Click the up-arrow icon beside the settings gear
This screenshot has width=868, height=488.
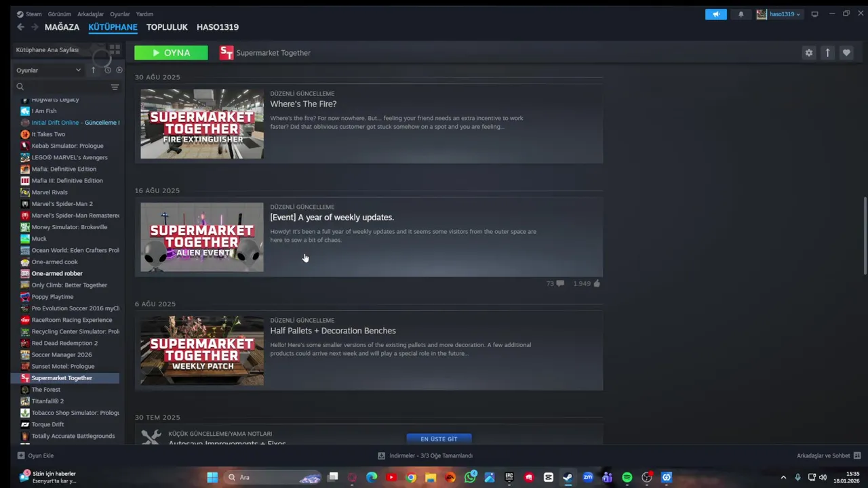827,53
